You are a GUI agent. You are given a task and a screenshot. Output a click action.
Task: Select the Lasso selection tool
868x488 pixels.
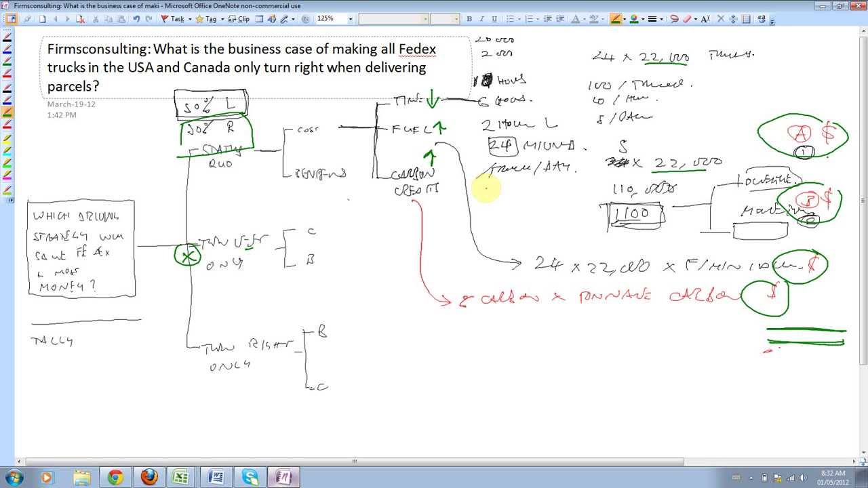click(674, 19)
